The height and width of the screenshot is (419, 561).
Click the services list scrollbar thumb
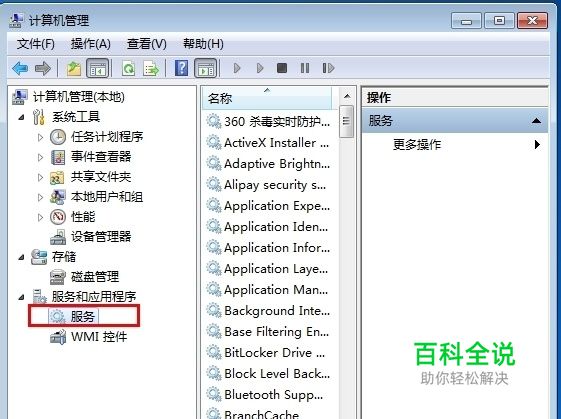346,121
